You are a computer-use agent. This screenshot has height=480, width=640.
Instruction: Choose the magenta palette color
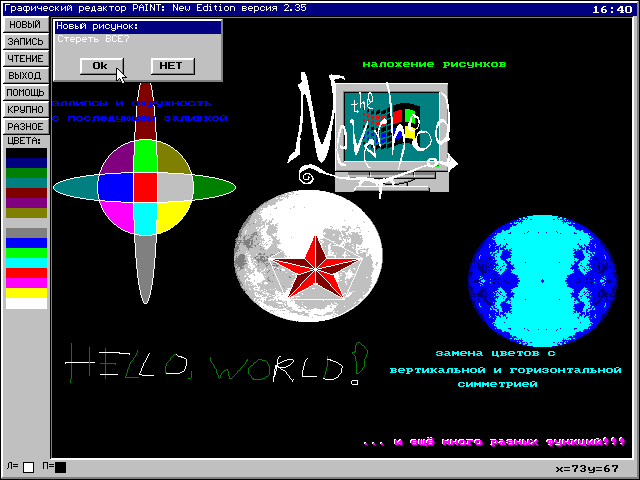[x=26, y=283]
